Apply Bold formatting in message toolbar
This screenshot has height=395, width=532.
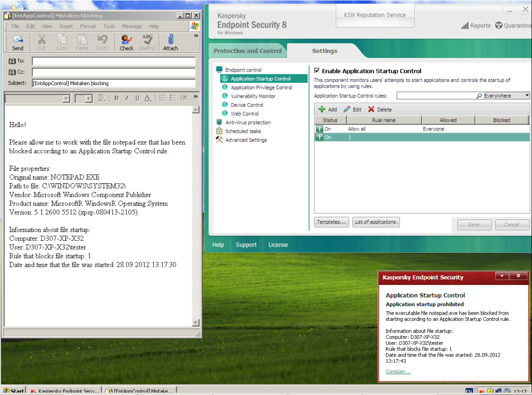pyautogui.click(x=116, y=98)
